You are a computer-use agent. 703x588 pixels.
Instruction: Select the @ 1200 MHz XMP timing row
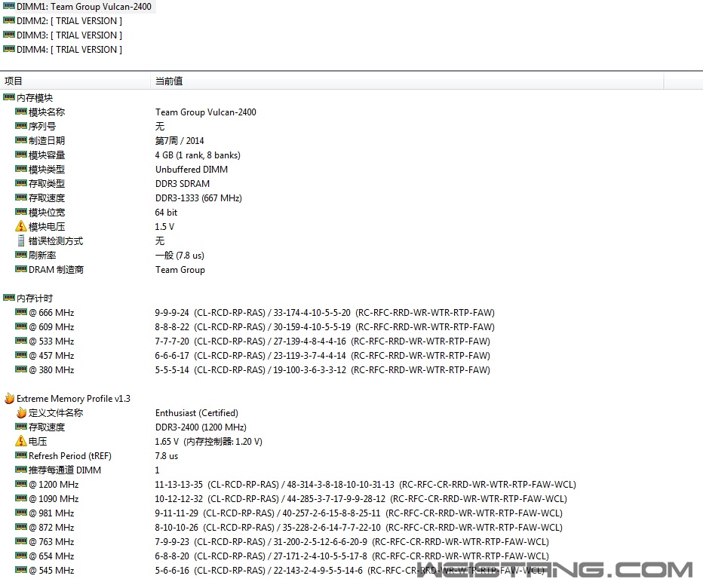point(54,485)
